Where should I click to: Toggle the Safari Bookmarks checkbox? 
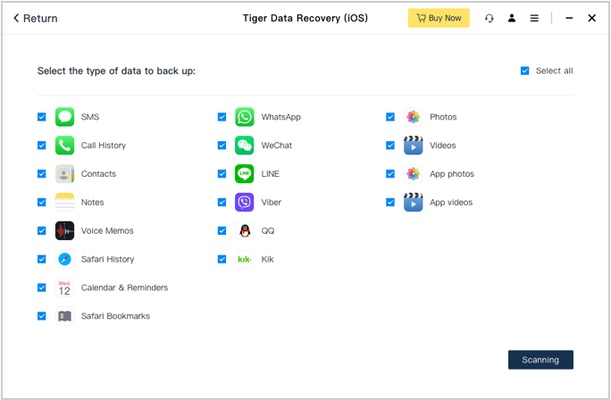coord(42,316)
